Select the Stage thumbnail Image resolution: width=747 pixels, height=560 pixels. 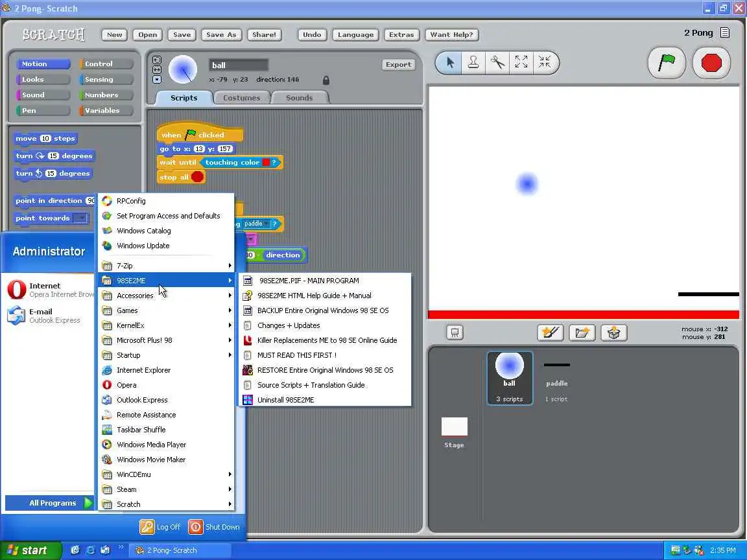point(454,432)
